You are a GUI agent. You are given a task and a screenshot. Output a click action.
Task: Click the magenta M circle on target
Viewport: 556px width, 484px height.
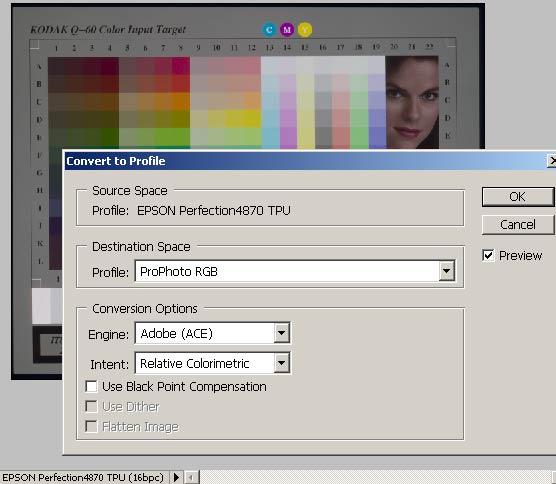pyautogui.click(x=287, y=30)
